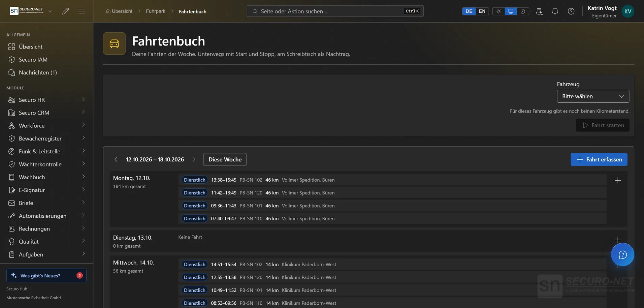Open Mittwoch trip 10:49–11:52 PB-SN 101
Image resolution: width=644 pixels, height=308 pixels.
coord(392,290)
